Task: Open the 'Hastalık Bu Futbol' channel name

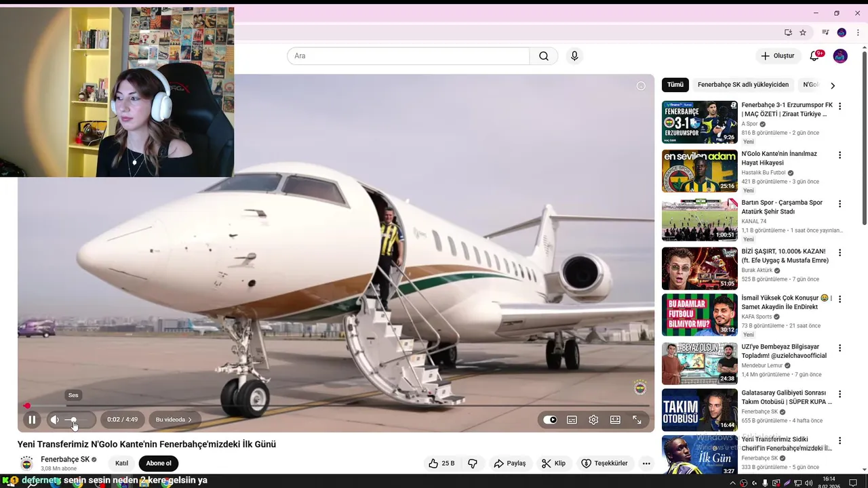Action: coord(764,173)
